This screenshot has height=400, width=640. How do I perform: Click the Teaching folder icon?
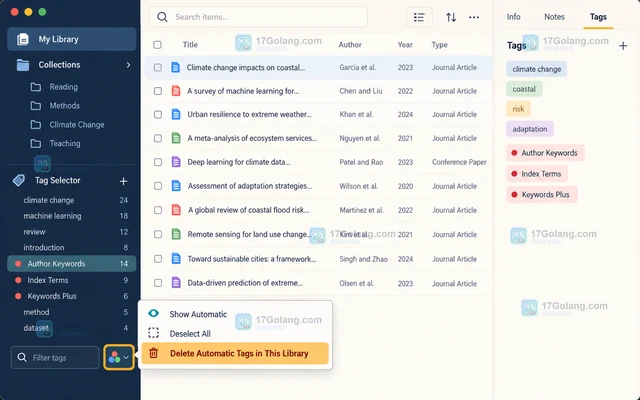(x=36, y=143)
